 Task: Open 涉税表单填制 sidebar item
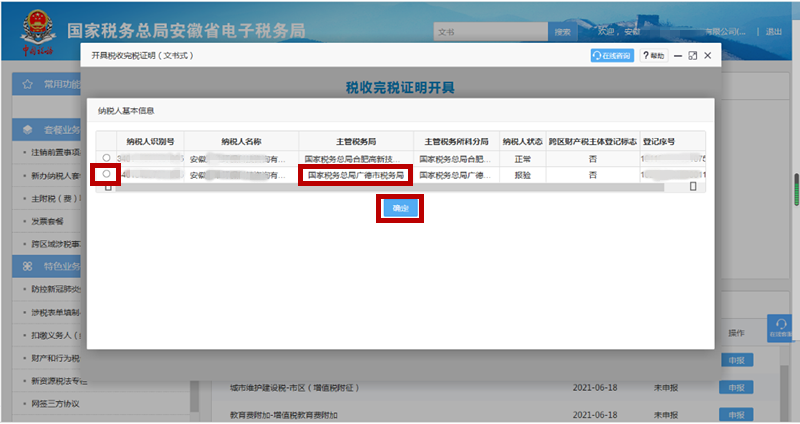point(55,312)
